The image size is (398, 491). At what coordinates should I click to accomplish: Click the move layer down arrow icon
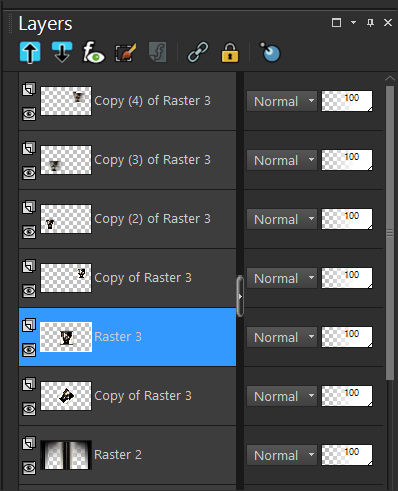click(x=62, y=52)
